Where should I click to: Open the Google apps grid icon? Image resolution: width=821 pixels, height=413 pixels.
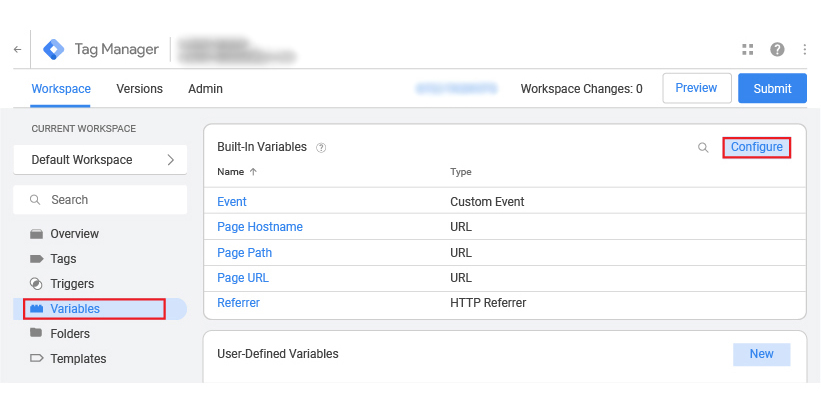point(748,49)
